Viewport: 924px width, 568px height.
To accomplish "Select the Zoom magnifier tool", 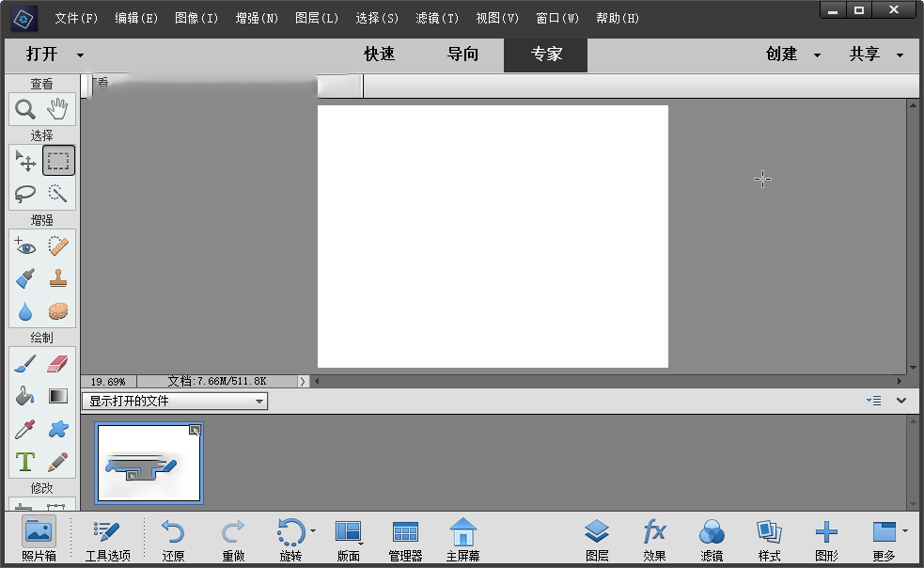I will [x=25, y=108].
